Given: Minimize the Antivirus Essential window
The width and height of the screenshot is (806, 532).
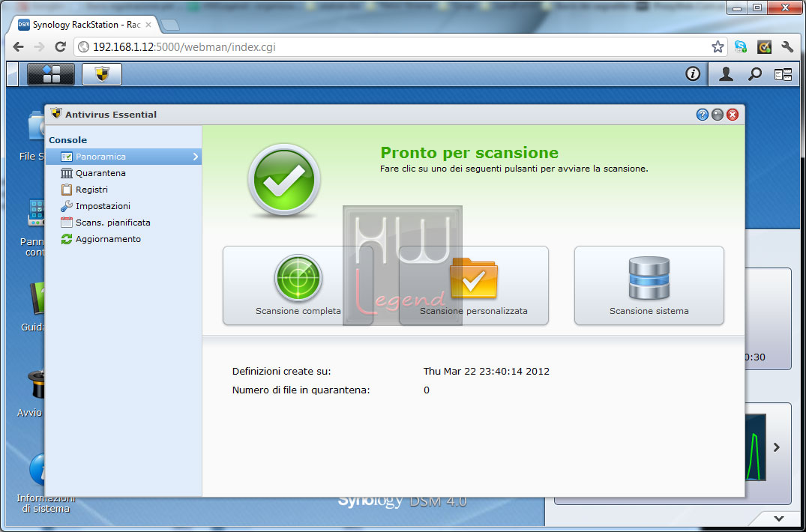Looking at the screenshot, I should pyautogui.click(x=718, y=115).
